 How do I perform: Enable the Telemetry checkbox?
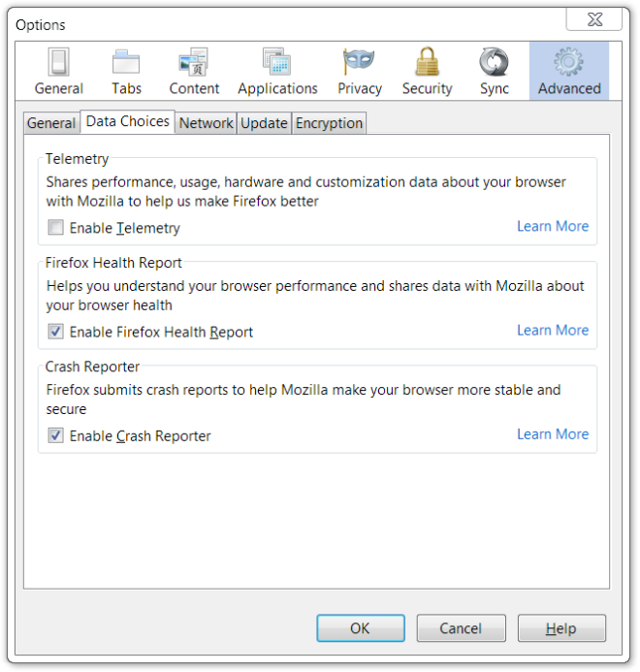pyautogui.click(x=55, y=228)
